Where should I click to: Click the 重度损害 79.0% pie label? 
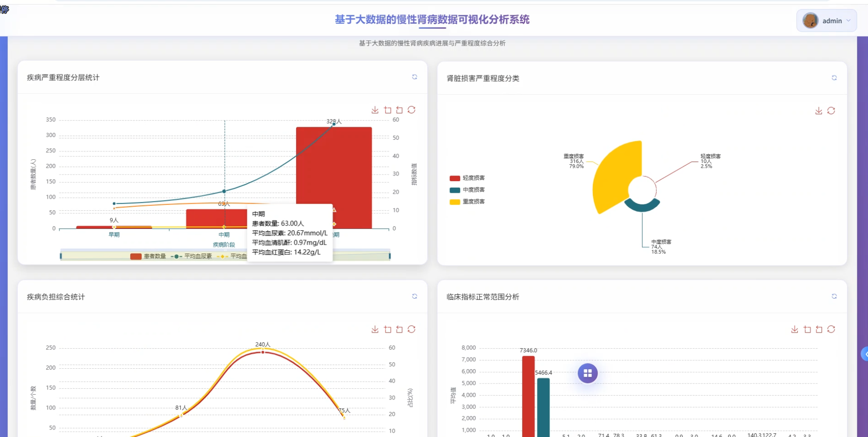point(574,161)
